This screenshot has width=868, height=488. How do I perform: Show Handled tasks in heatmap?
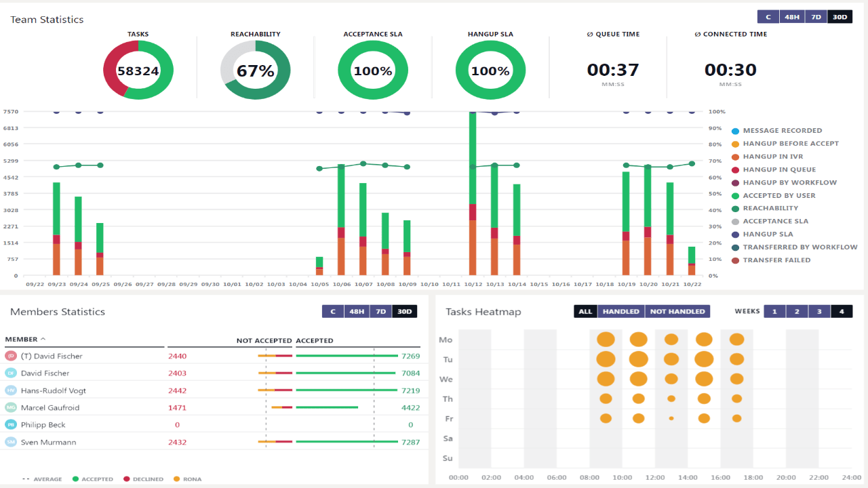click(x=621, y=312)
